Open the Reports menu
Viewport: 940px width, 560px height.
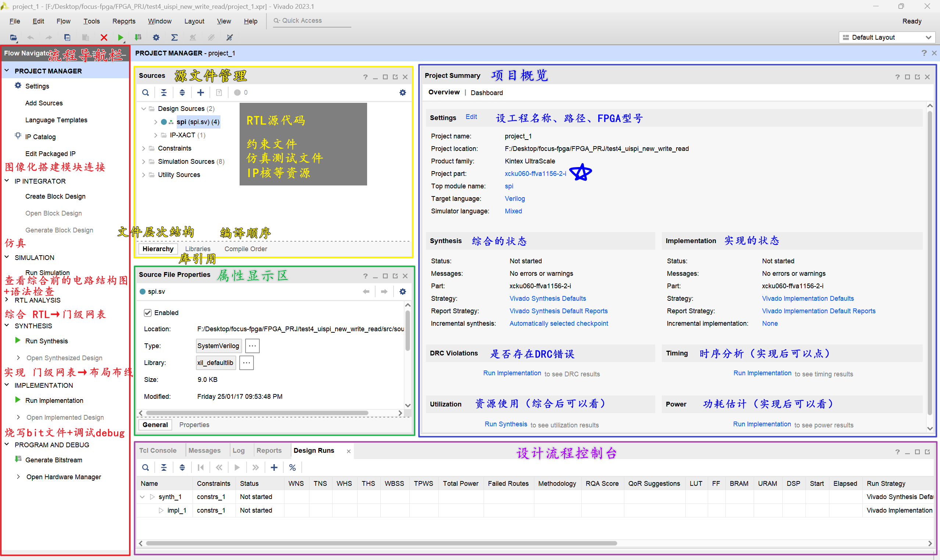(124, 21)
